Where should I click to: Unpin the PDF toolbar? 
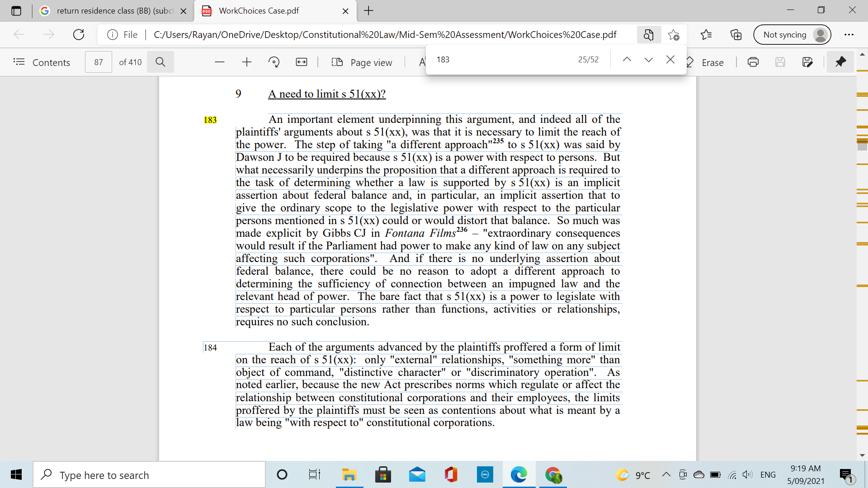[840, 62]
